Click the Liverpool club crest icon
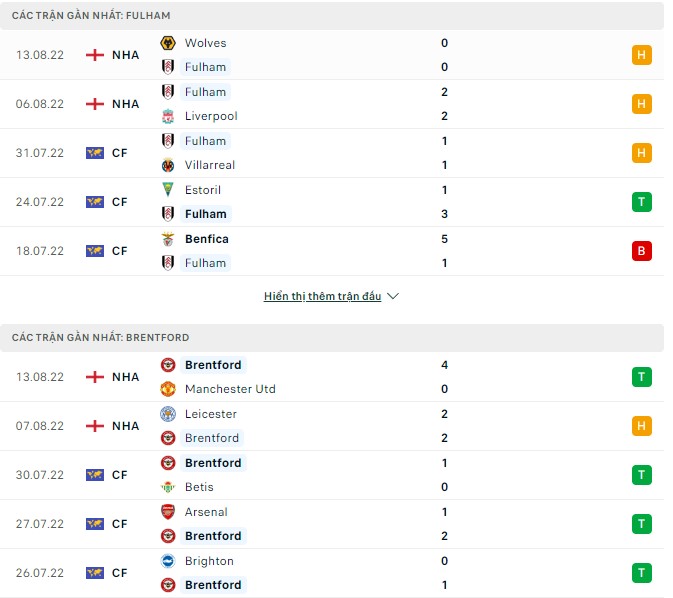673x598 pixels. click(167, 116)
